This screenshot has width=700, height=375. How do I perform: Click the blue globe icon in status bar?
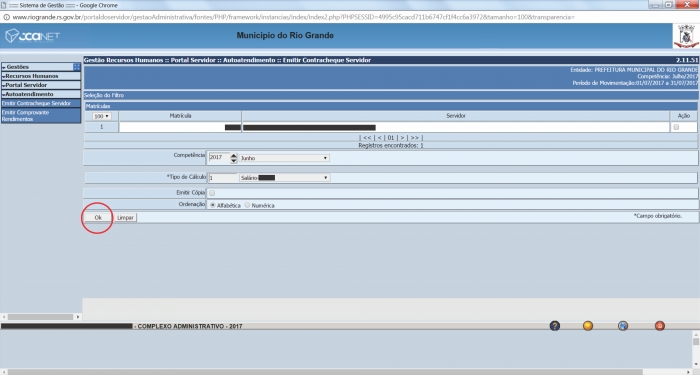[x=623, y=326]
